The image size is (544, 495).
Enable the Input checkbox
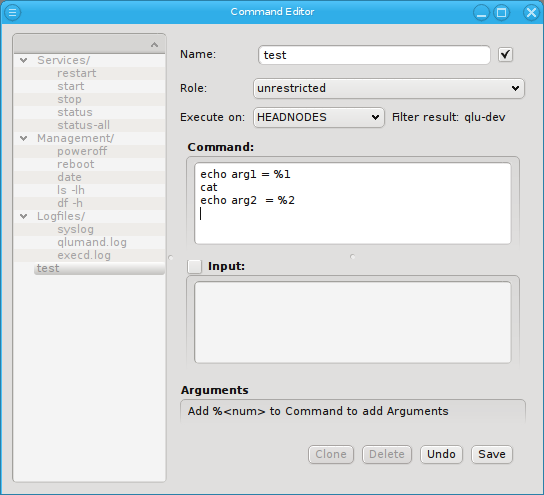coord(194,266)
